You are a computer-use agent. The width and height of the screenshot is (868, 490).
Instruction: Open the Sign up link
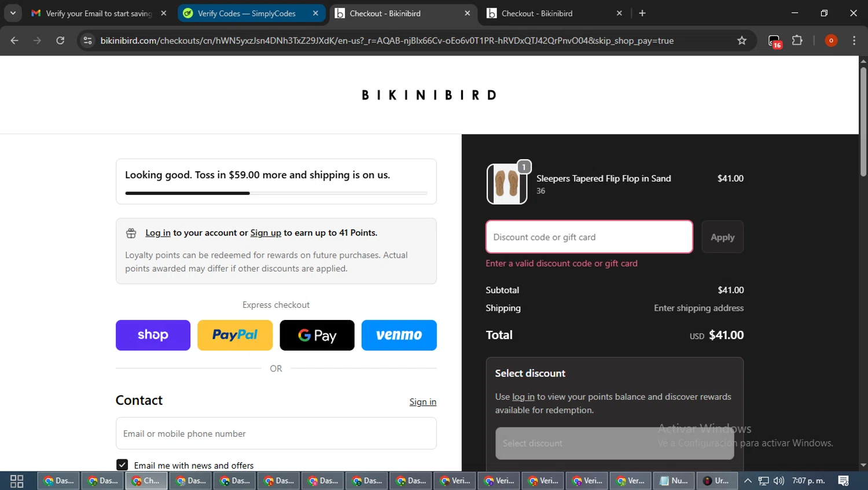(266, 233)
